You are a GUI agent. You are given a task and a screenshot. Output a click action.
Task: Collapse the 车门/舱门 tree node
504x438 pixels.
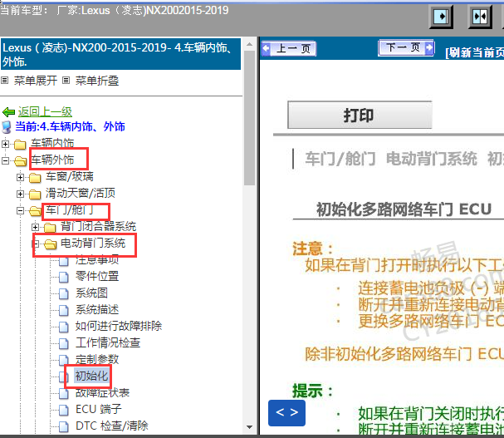(x=20, y=210)
